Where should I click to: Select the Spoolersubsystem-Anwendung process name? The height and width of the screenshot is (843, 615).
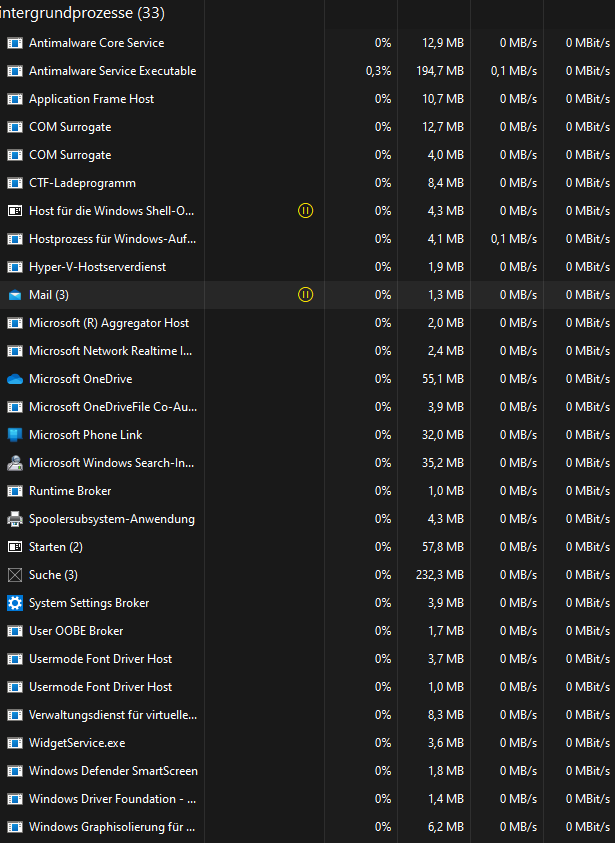112,519
